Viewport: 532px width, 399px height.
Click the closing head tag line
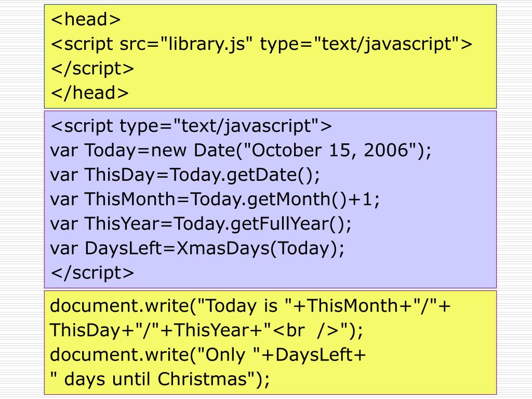coord(89,93)
